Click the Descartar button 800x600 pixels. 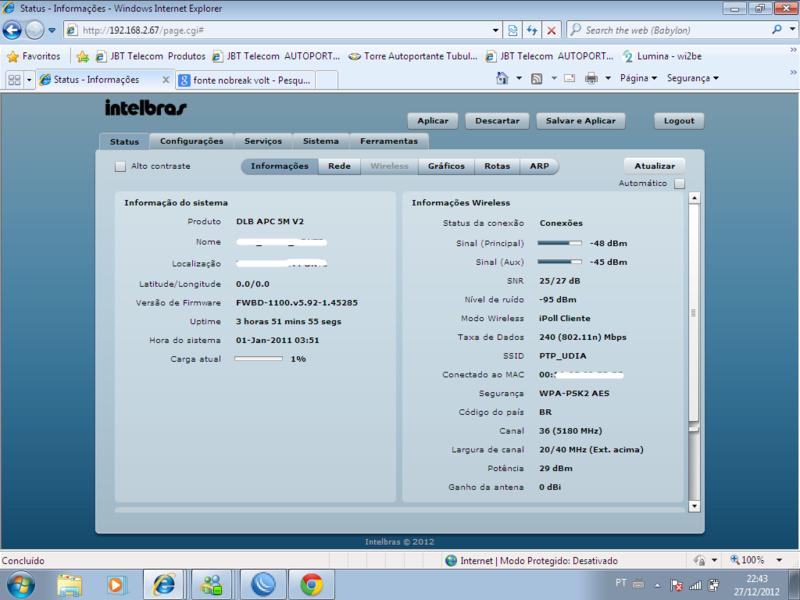[497, 121]
